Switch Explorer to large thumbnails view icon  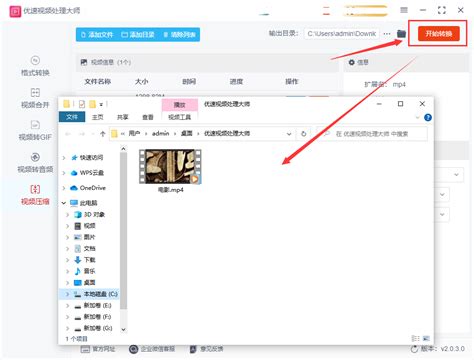pos(426,338)
